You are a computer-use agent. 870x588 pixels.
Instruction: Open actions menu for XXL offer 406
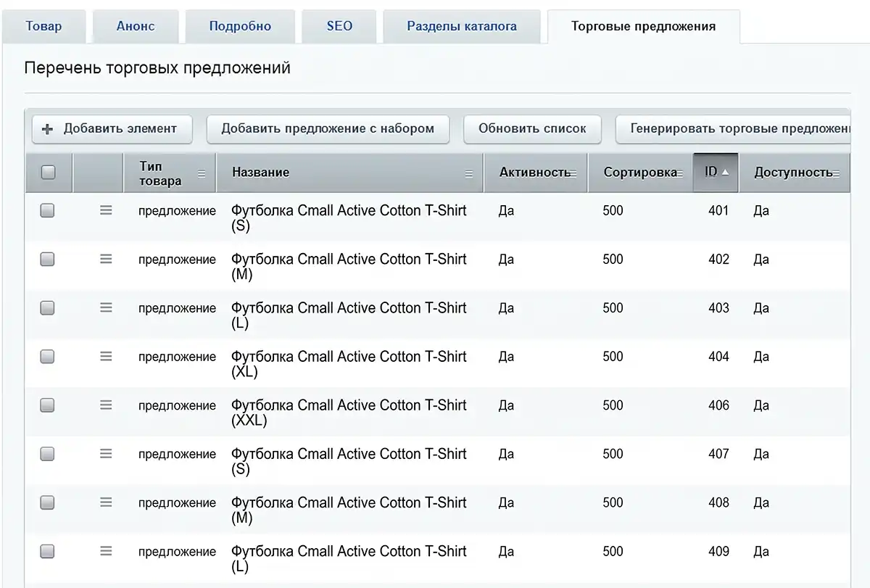106,405
